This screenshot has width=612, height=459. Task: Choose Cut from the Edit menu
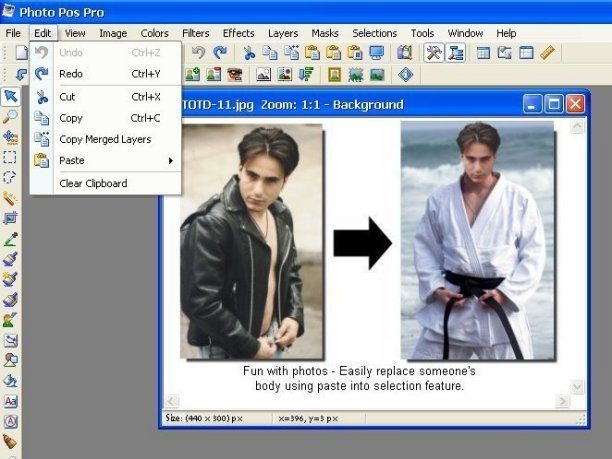click(x=105, y=97)
